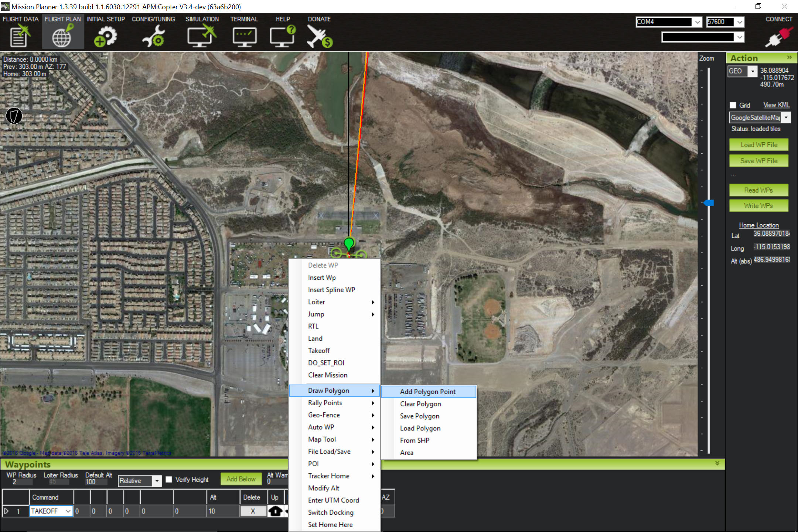
Task: Open the empty dropdown below COM port
Action: (x=740, y=37)
